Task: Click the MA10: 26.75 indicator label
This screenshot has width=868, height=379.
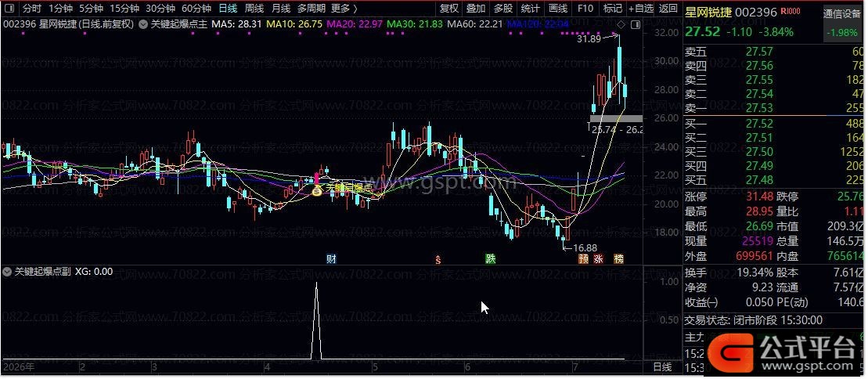Action: [294, 24]
